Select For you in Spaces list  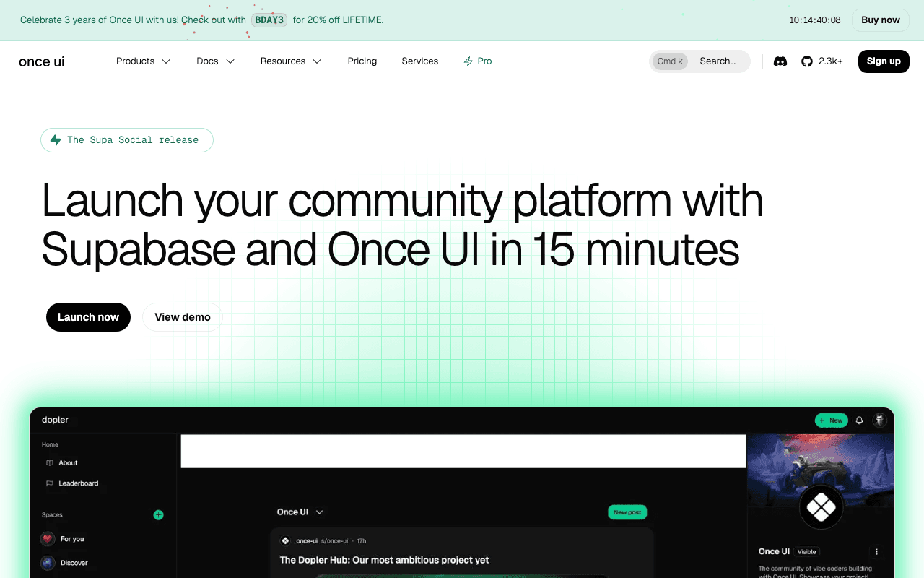pyautogui.click(x=72, y=539)
